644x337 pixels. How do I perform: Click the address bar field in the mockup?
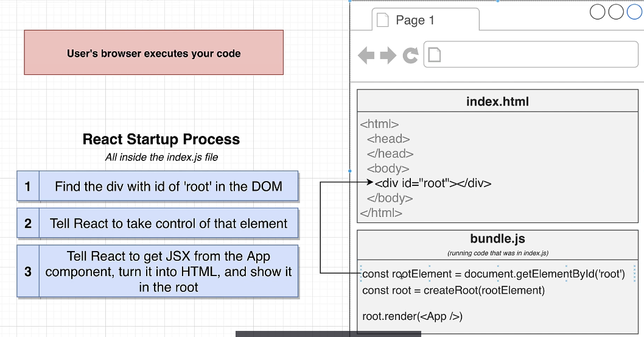(531, 54)
